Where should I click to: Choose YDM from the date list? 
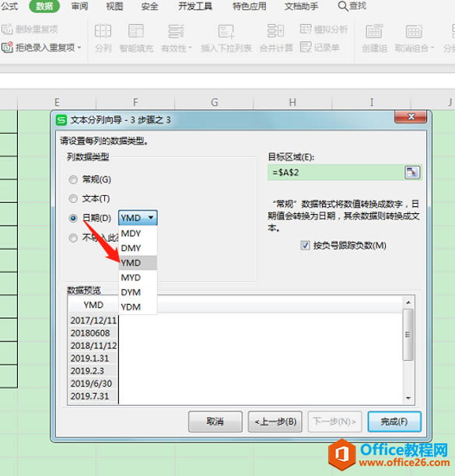(138, 307)
